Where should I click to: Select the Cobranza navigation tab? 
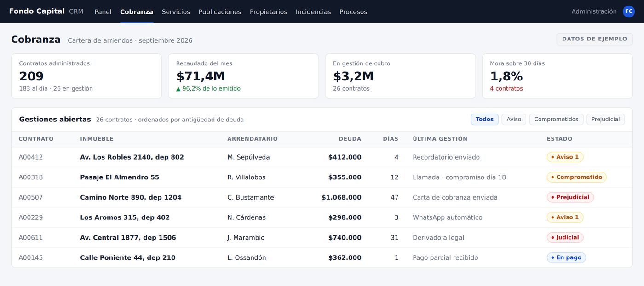[137, 12]
